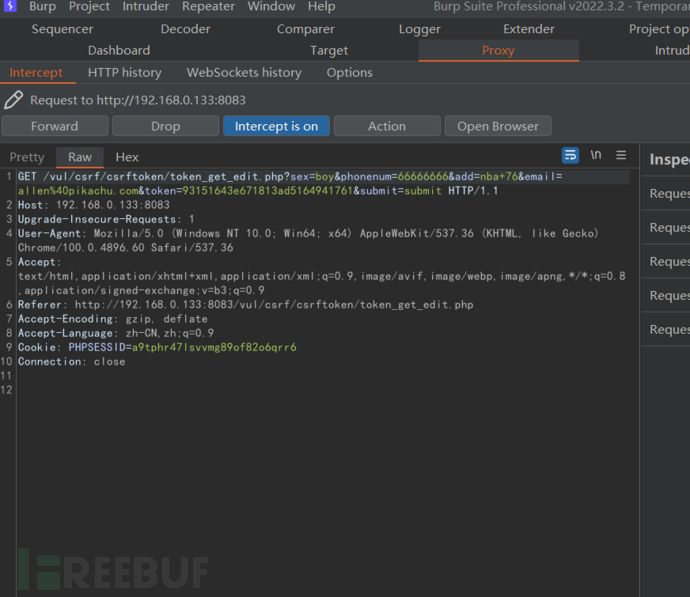Click the token=93151643e671813ad5164941761 parameter
This screenshot has width=690, height=597.
[249, 190]
